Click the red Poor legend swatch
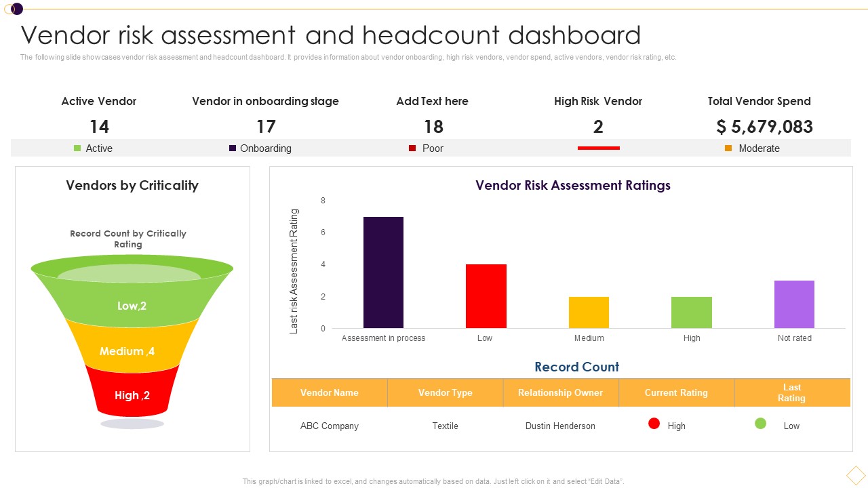Screen dimensions: 868x488 point(412,148)
